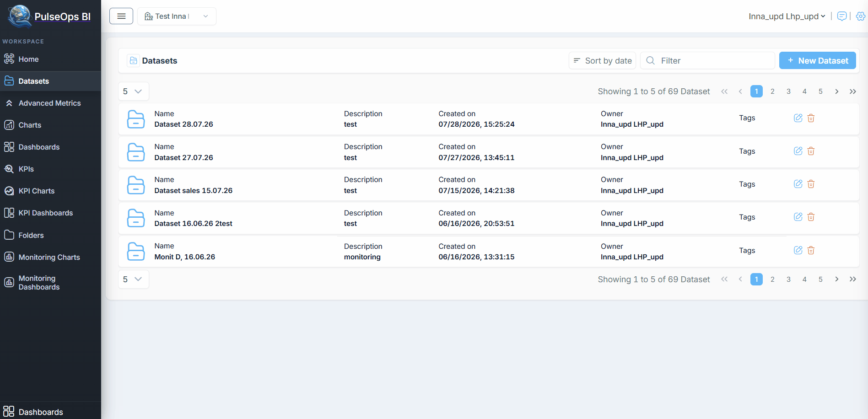The width and height of the screenshot is (868, 419).
Task: Open the settings gear icon in header
Action: pyautogui.click(x=860, y=16)
